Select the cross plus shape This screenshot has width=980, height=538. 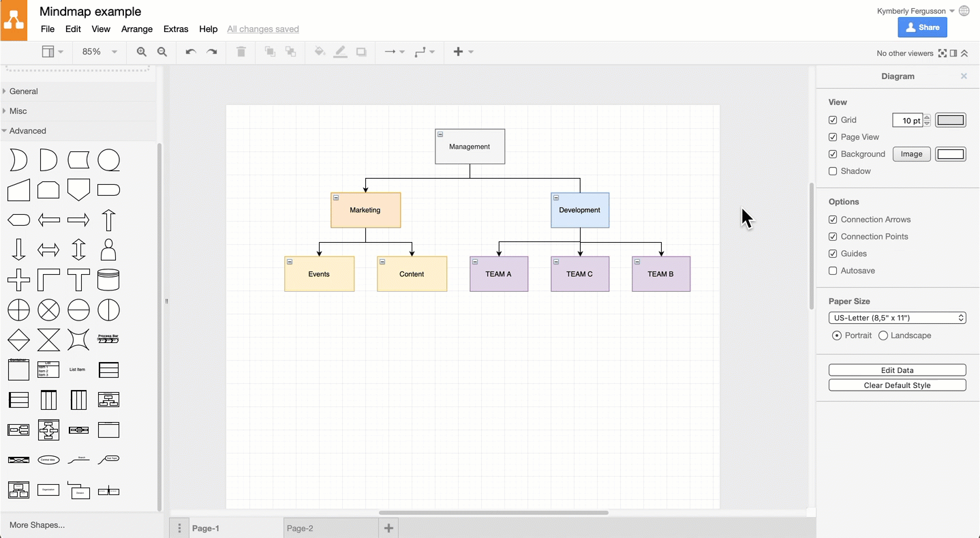(18, 280)
